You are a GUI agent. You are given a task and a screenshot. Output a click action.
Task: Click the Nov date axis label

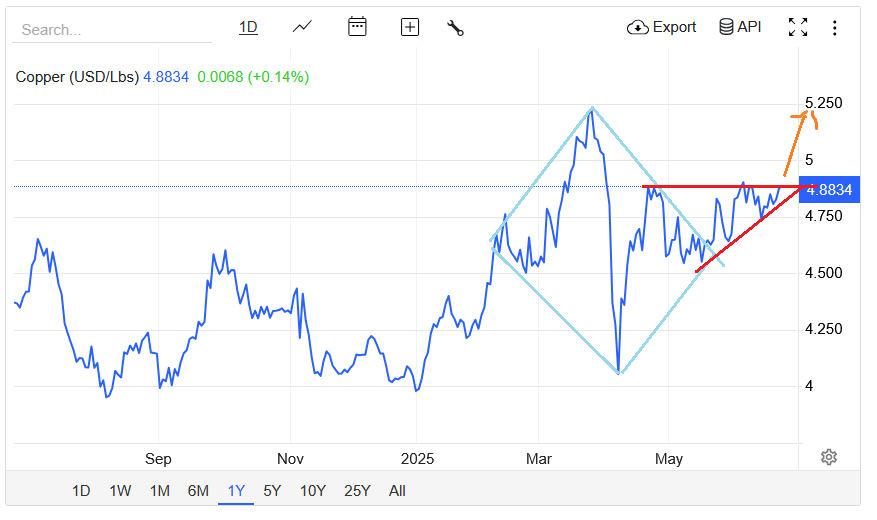coord(290,459)
